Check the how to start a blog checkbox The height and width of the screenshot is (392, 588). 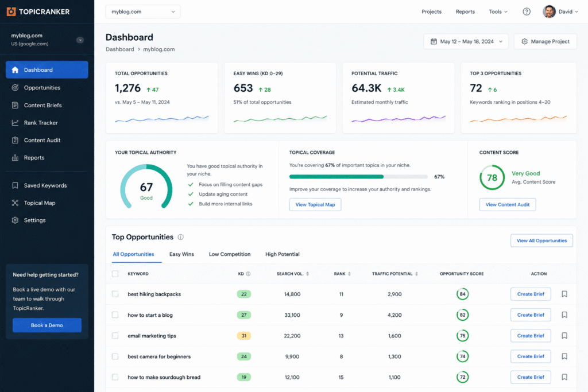click(115, 315)
